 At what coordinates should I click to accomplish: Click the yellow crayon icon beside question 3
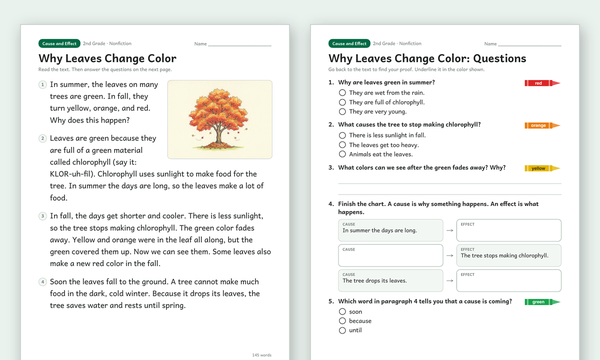coord(542,168)
